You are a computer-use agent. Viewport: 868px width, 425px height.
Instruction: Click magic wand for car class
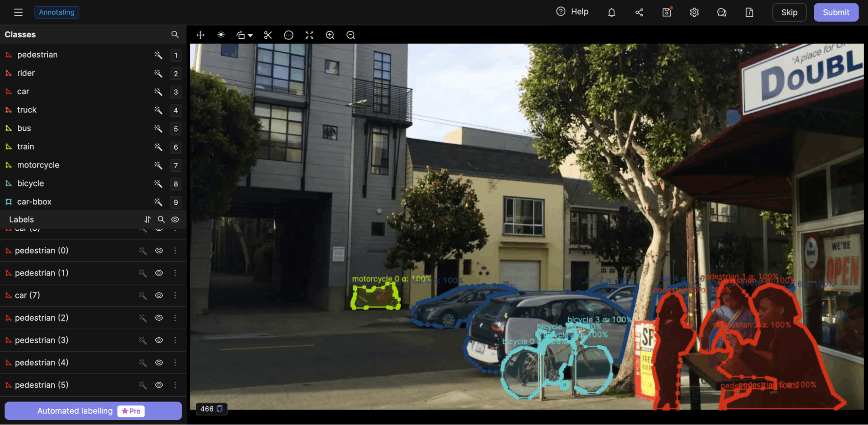pos(158,92)
